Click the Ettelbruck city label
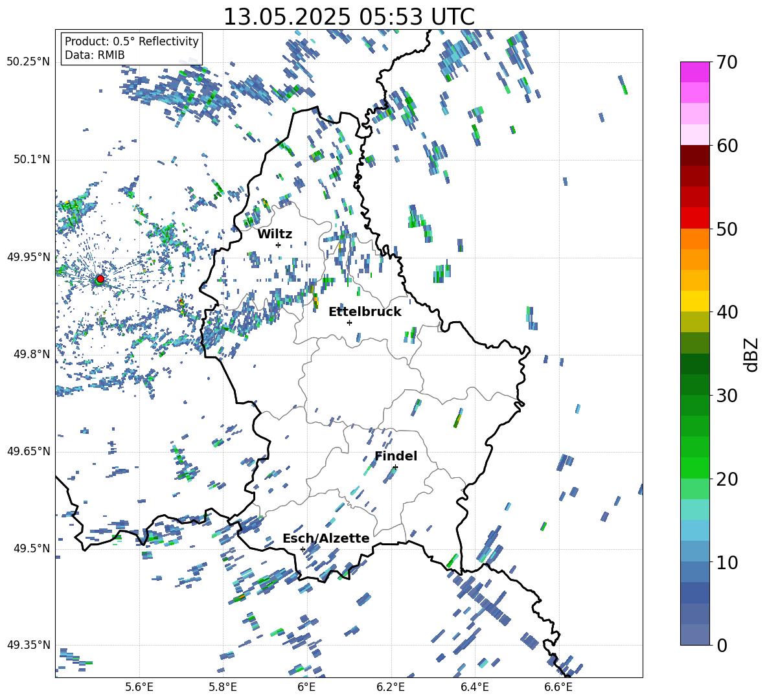Viewport: 767px width, 700px height. pos(365,312)
